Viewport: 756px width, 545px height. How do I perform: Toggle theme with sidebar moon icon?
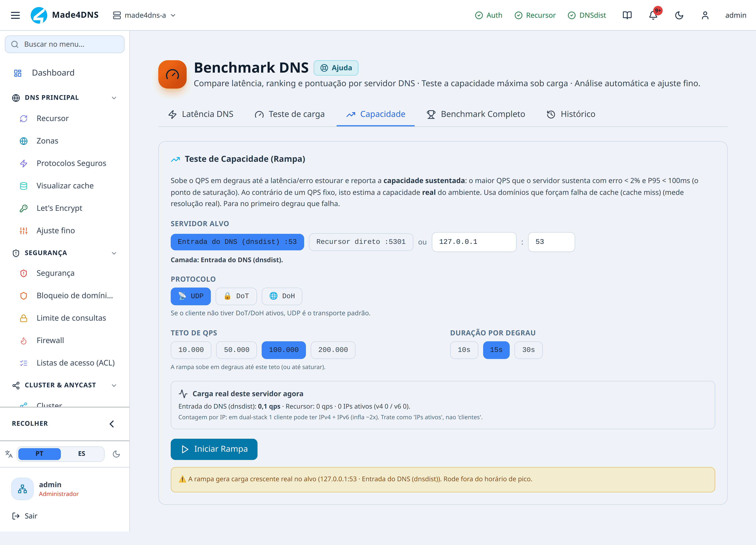[x=116, y=454]
